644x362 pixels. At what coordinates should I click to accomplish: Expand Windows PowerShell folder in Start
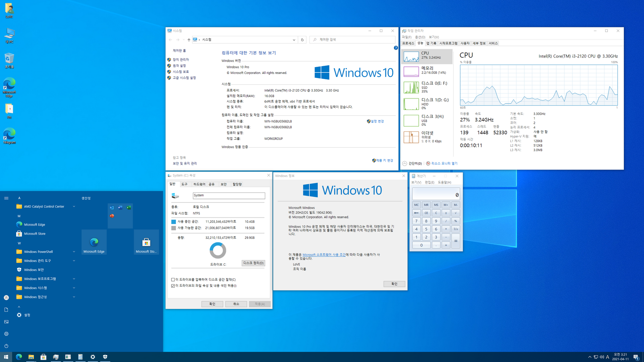pyautogui.click(x=46, y=252)
